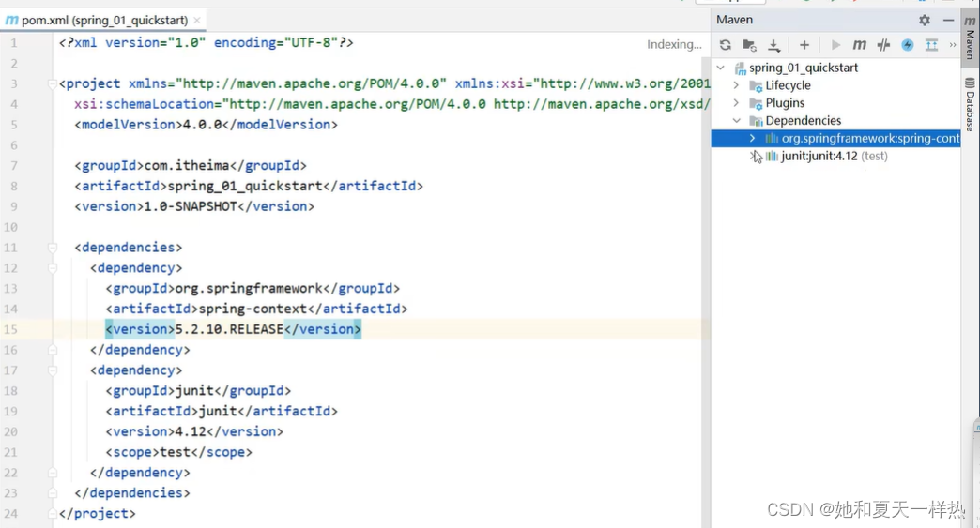The image size is (980, 528).
Task: Select Plugins tree item
Action: point(785,102)
